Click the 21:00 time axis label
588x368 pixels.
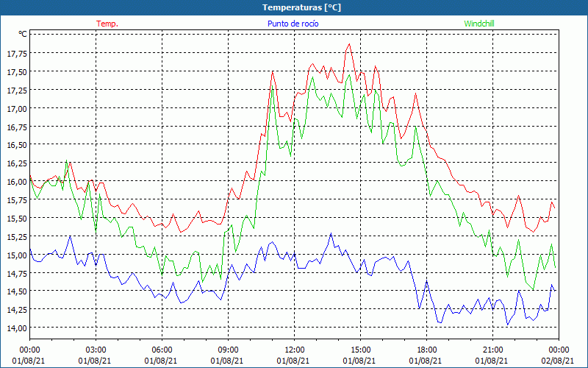(492, 350)
